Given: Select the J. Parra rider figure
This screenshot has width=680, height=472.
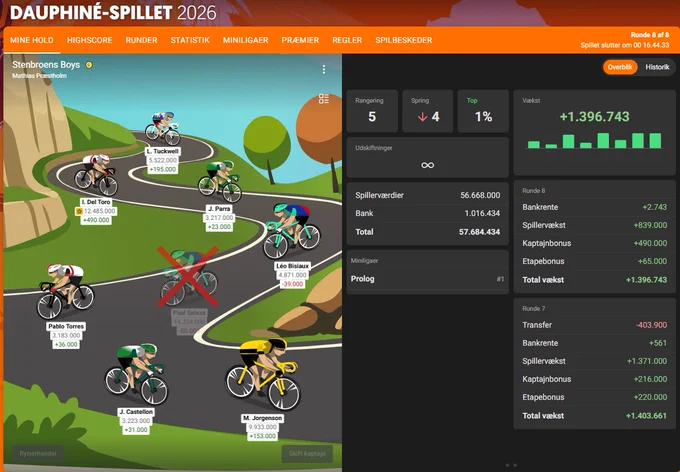Looking at the screenshot, I should pyautogui.click(x=220, y=181).
